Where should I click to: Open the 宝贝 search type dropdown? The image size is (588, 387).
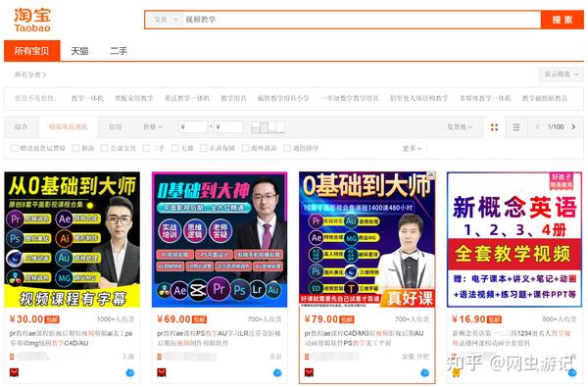[x=165, y=20]
